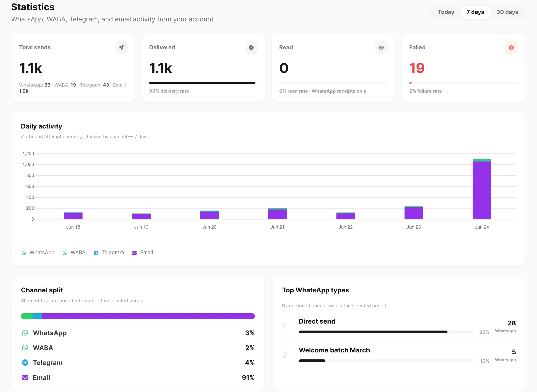Toggle the WhatsApp legend label
Viewport: 537px width, 392px height.
pos(42,253)
